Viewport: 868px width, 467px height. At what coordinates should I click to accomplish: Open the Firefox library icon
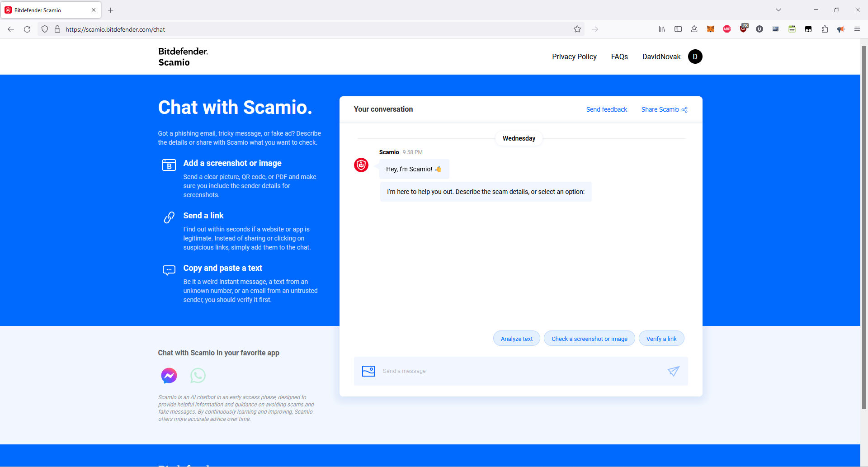click(x=662, y=29)
